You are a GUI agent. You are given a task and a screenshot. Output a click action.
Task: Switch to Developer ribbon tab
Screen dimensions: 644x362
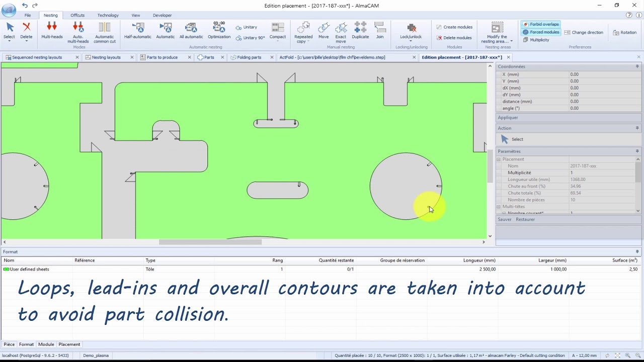click(x=162, y=16)
